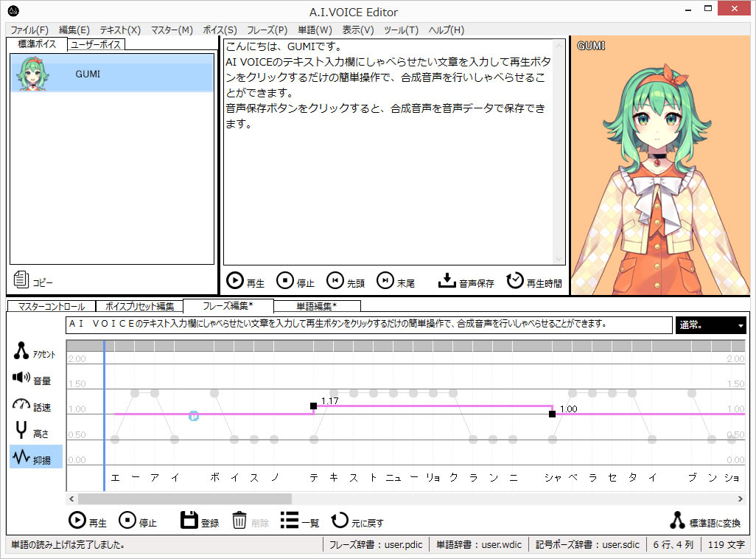The width and height of the screenshot is (756, 559).
Task: Open the ヘルプ(H) menu
Action: pyautogui.click(x=447, y=30)
